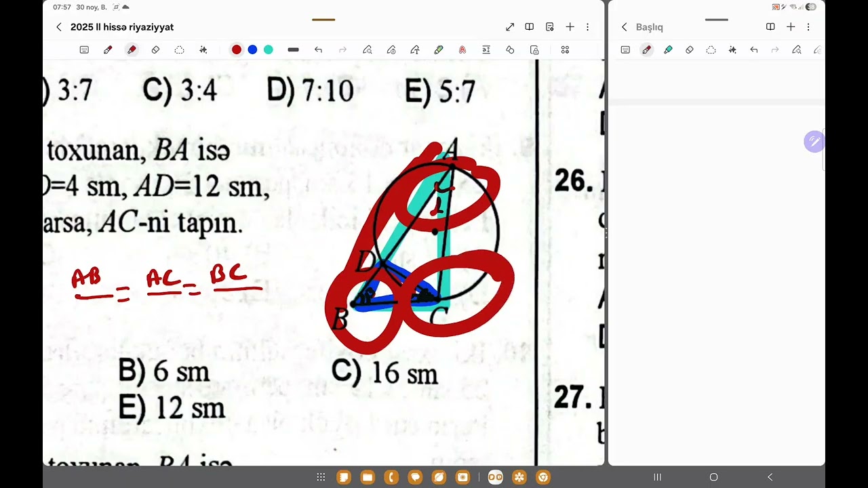The width and height of the screenshot is (868, 488).
Task: Open more options menu in left note
Action: 587,27
